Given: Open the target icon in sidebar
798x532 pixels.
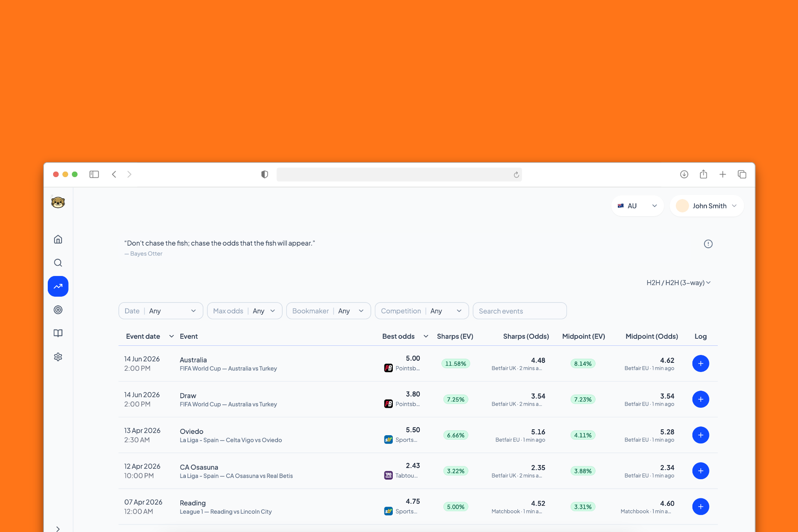Looking at the screenshot, I should [58, 310].
